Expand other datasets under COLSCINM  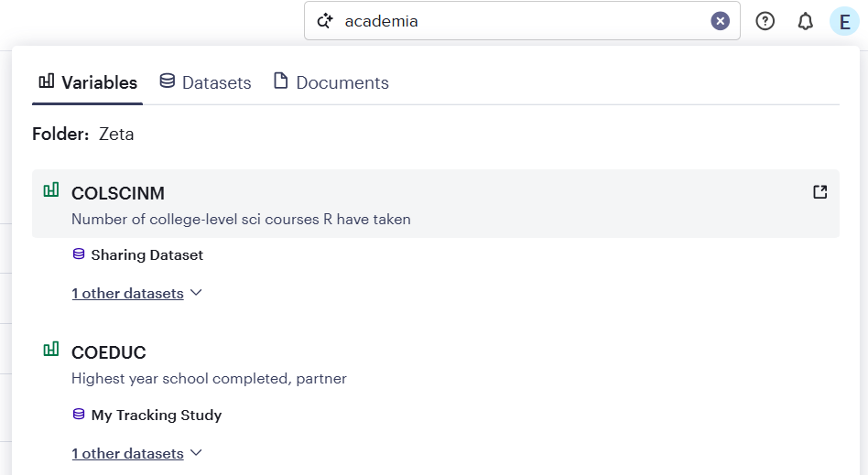point(136,294)
